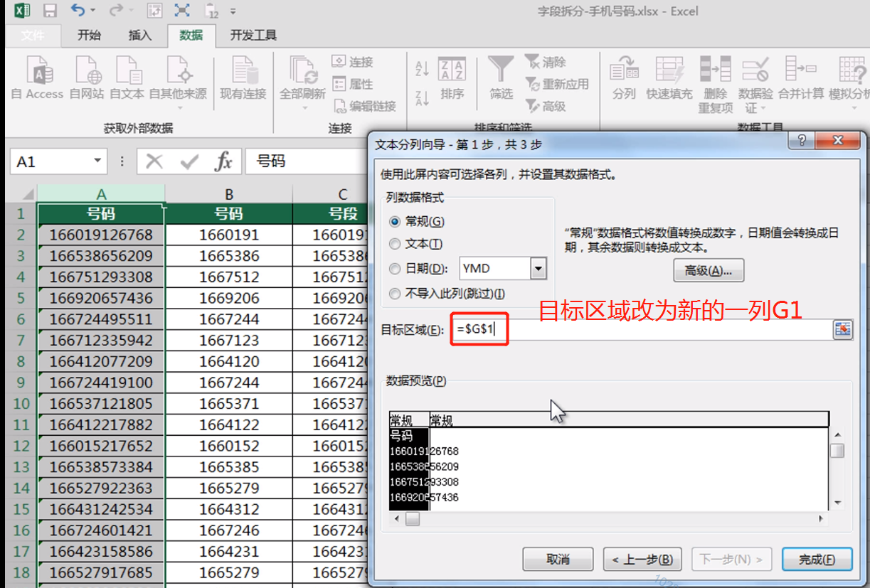Open 自其他来源 data sources menu

[178, 82]
